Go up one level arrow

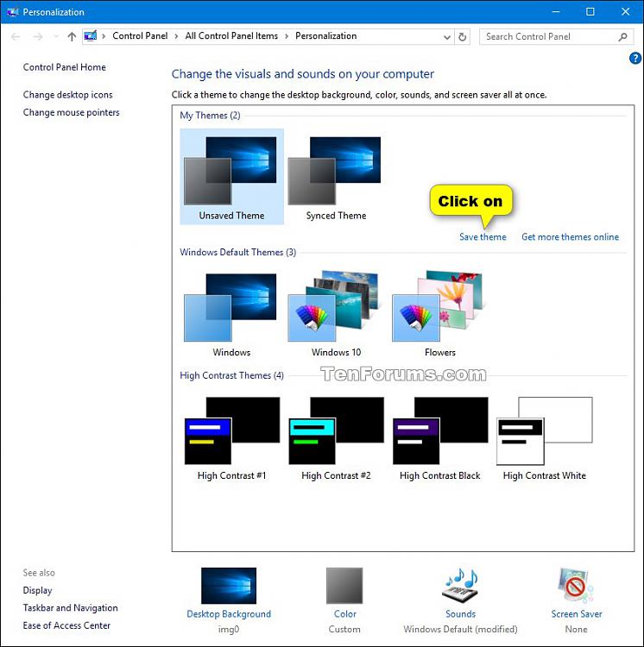tap(72, 37)
